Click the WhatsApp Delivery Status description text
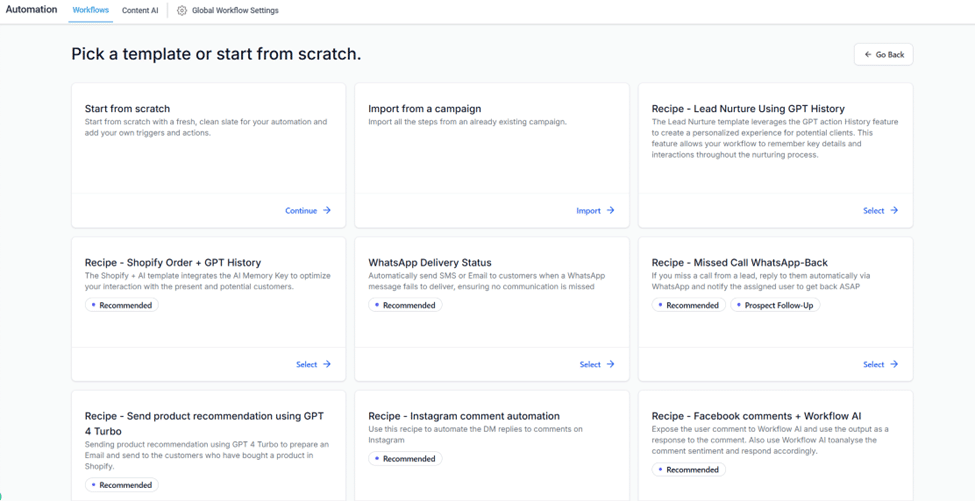The width and height of the screenshot is (975, 501). [488, 281]
